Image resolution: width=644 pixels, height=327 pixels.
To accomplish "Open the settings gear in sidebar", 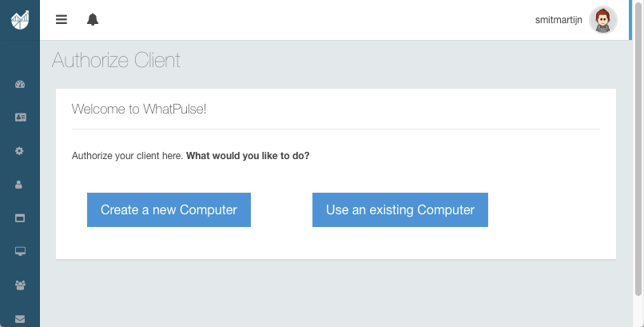I will 20,150.
